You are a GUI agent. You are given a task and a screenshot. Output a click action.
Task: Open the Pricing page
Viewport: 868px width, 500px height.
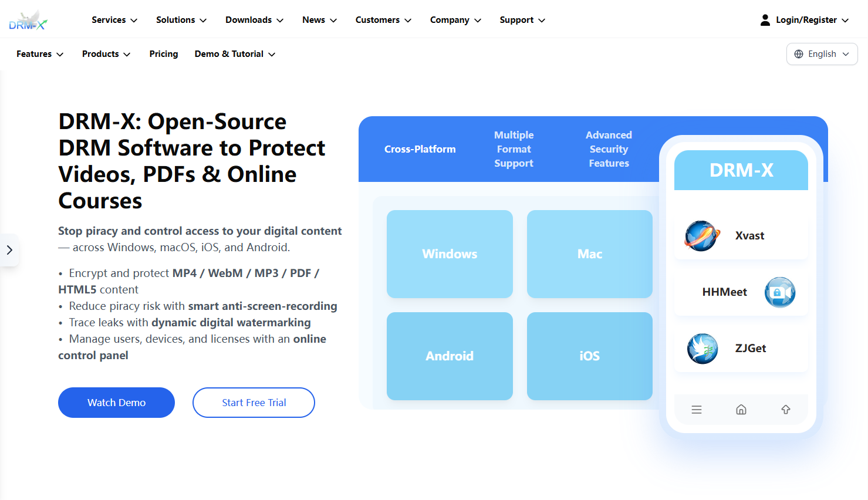(164, 54)
